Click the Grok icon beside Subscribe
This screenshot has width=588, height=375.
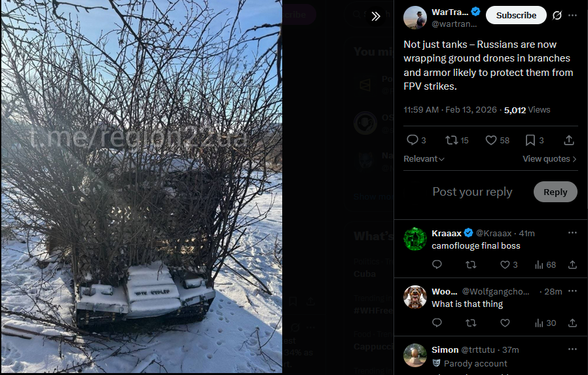(557, 15)
